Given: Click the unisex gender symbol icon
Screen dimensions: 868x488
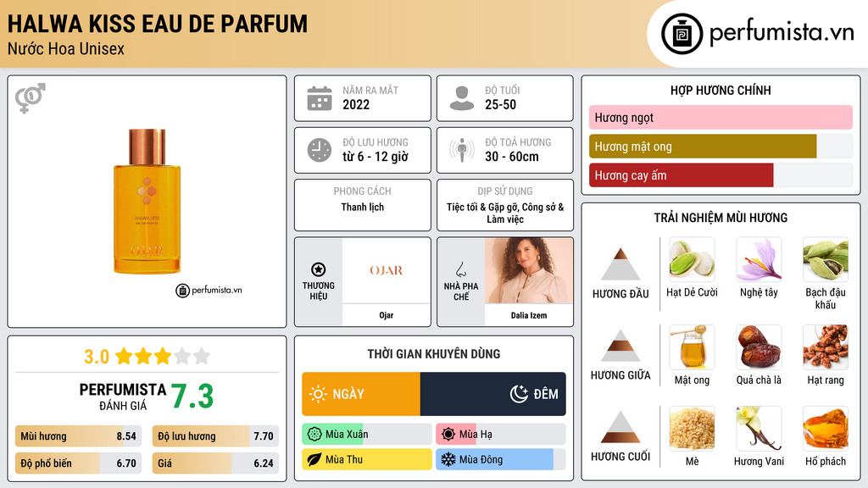Looking at the screenshot, I should [31, 98].
